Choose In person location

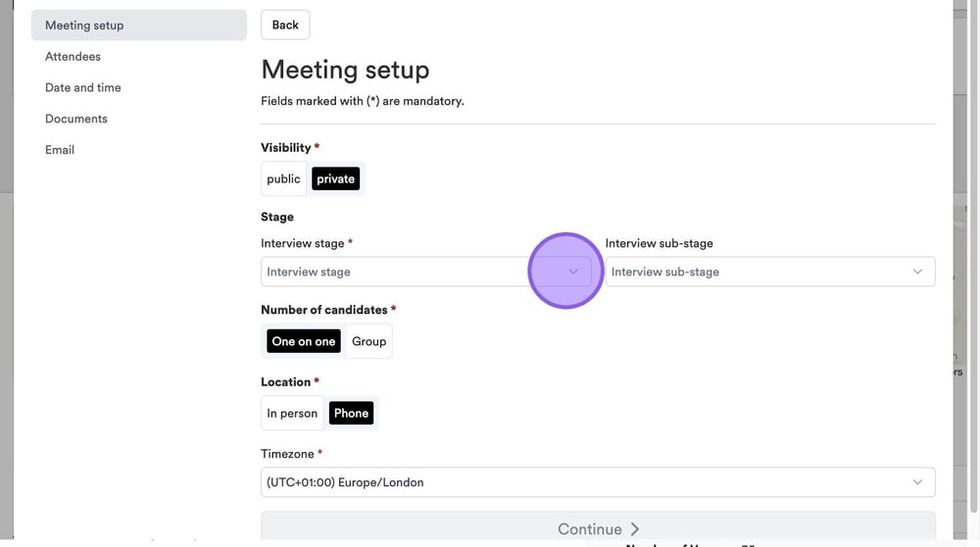pyautogui.click(x=292, y=414)
